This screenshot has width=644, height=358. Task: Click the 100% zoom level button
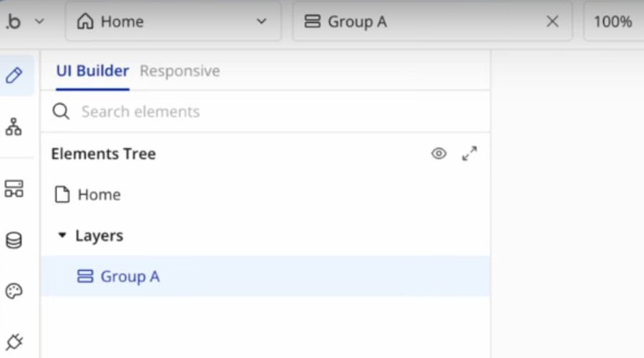[x=613, y=21]
